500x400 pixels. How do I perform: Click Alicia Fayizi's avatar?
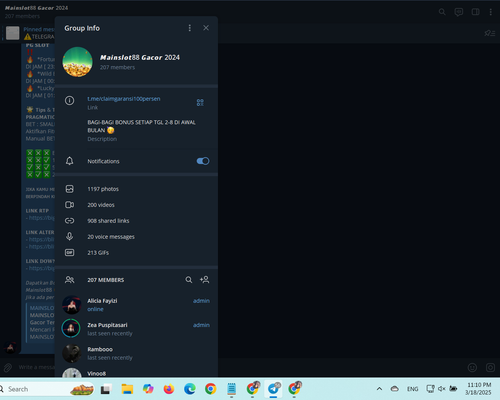click(72, 305)
